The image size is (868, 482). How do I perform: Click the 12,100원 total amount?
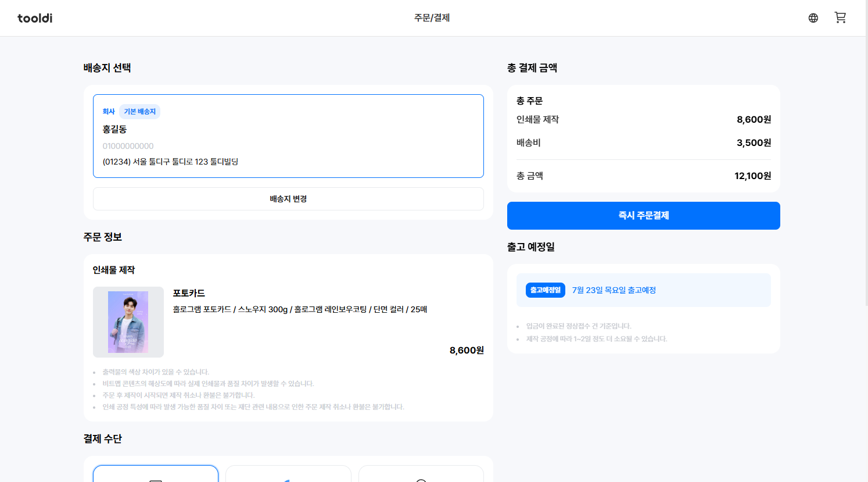[x=753, y=176]
